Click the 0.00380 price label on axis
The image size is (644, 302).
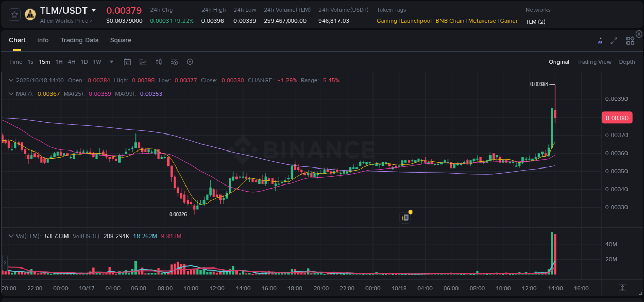(617, 118)
